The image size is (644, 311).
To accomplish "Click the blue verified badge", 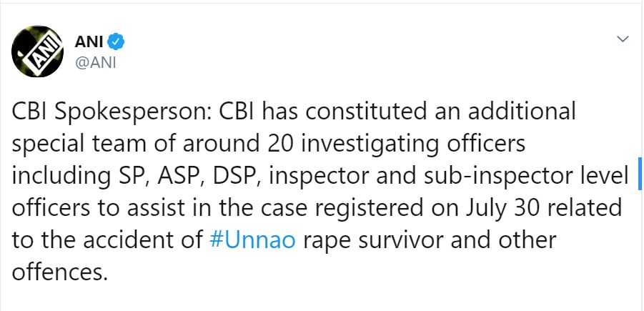I will click(116, 41).
